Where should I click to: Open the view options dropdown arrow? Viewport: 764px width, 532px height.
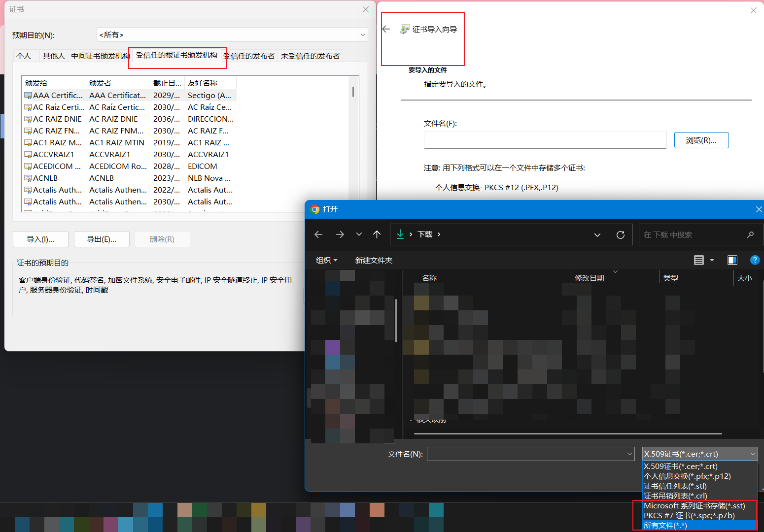[712, 260]
